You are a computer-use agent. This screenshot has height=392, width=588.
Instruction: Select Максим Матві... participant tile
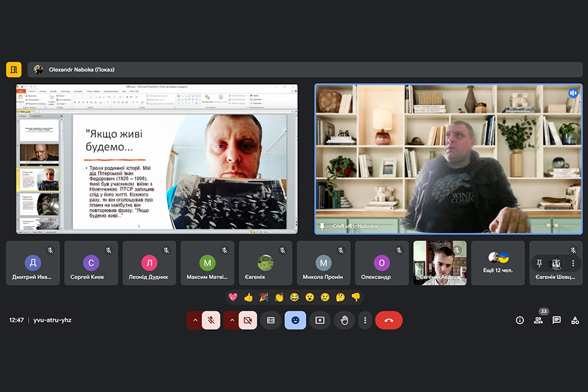[207, 263]
